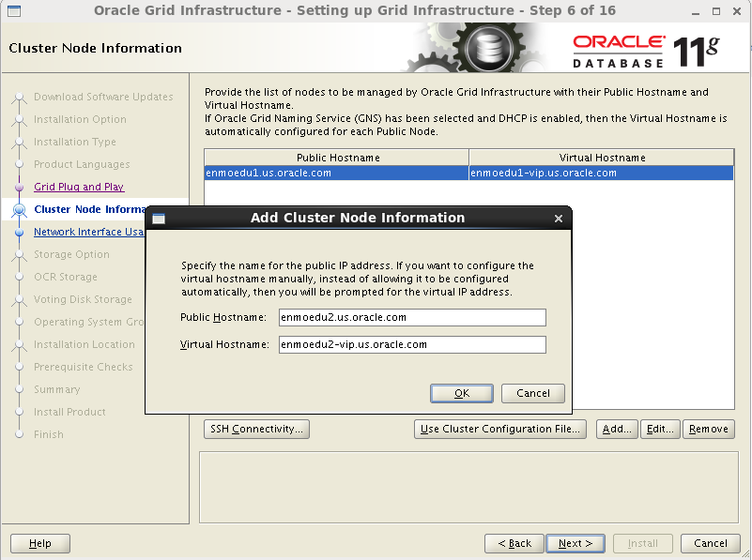Click the Installation Type step
The image size is (752, 560).
coord(75,142)
